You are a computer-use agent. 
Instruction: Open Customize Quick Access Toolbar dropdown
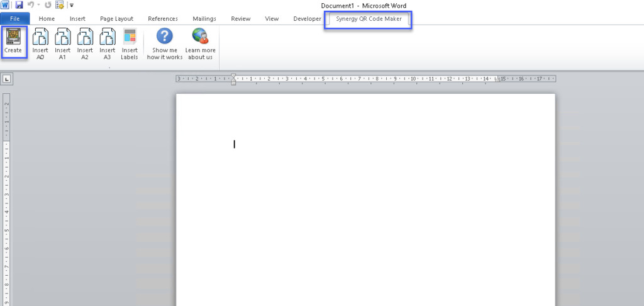click(72, 6)
